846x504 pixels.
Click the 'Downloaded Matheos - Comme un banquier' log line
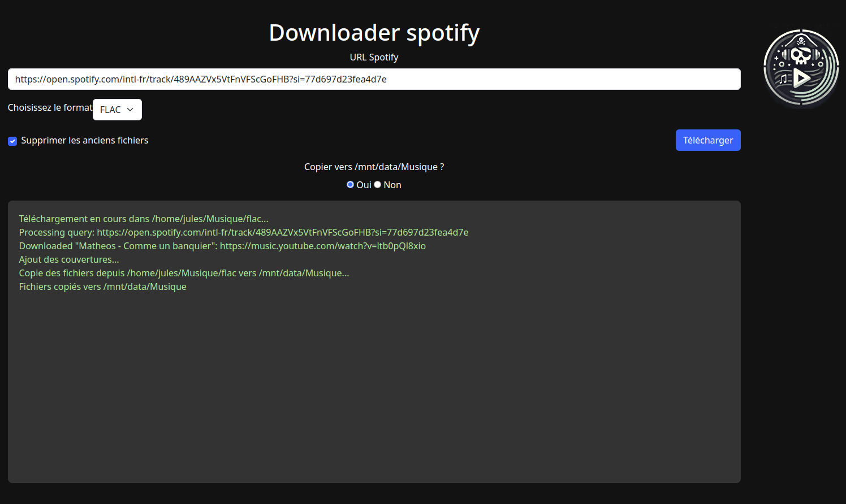222,246
